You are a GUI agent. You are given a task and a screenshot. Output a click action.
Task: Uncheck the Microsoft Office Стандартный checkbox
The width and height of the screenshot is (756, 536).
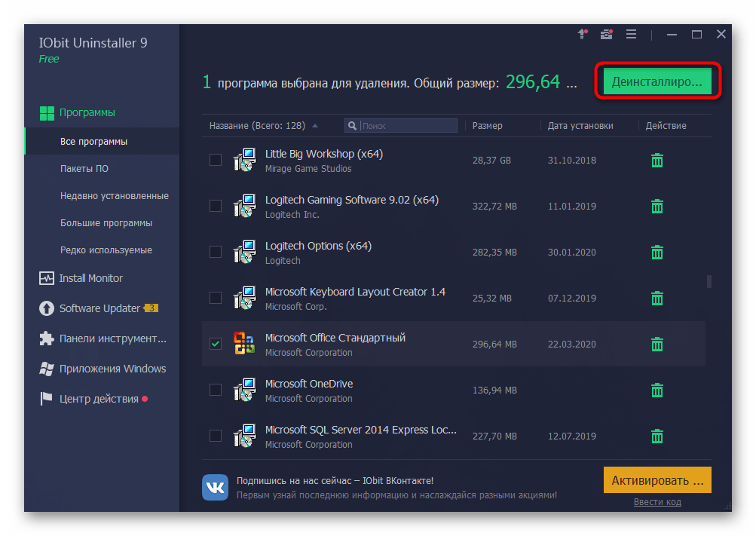click(216, 344)
